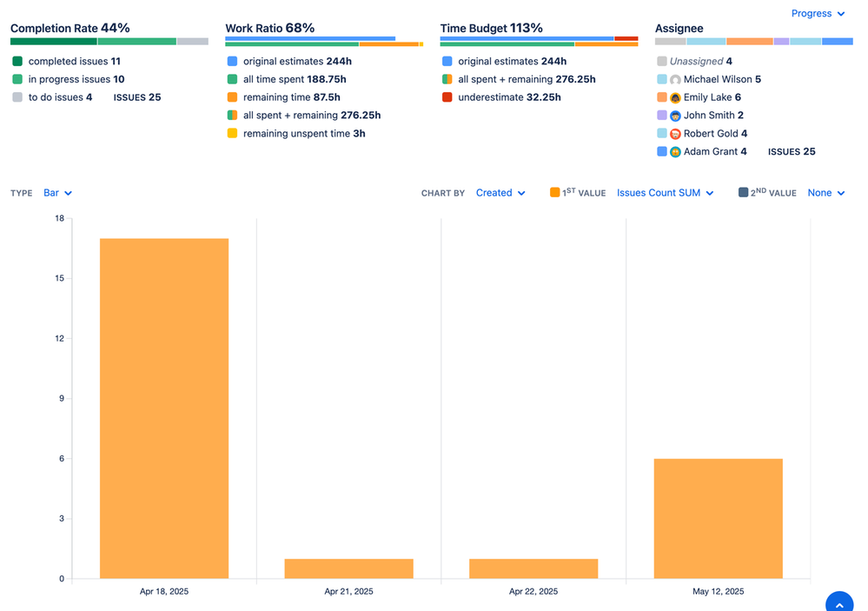This screenshot has width=868, height=611.
Task: Select the completed issues 11 entry
Action: [x=74, y=61]
